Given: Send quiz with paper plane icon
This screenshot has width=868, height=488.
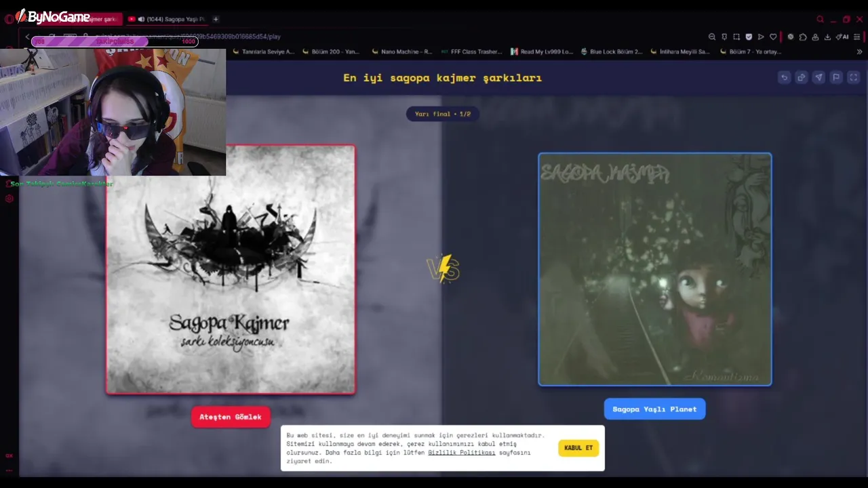Looking at the screenshot, I should (x=818, y=77).
